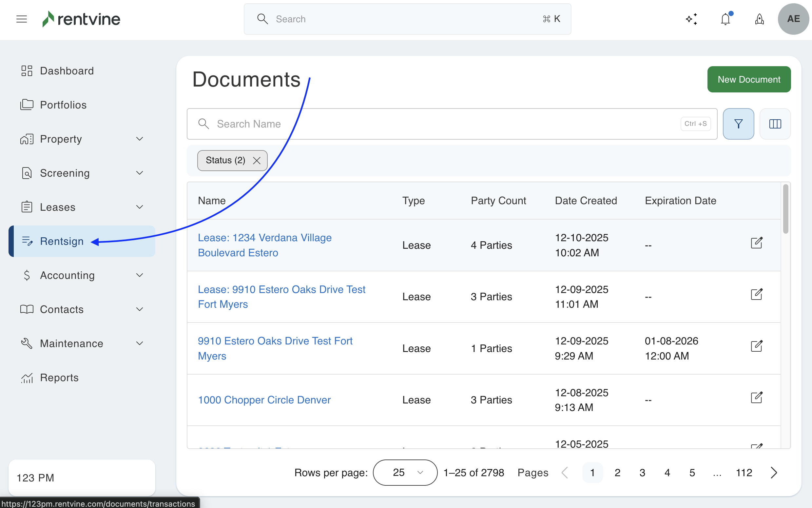Click the rocket icon in header
The width and height of the screenshot is (812, 508).
(759, 19)
